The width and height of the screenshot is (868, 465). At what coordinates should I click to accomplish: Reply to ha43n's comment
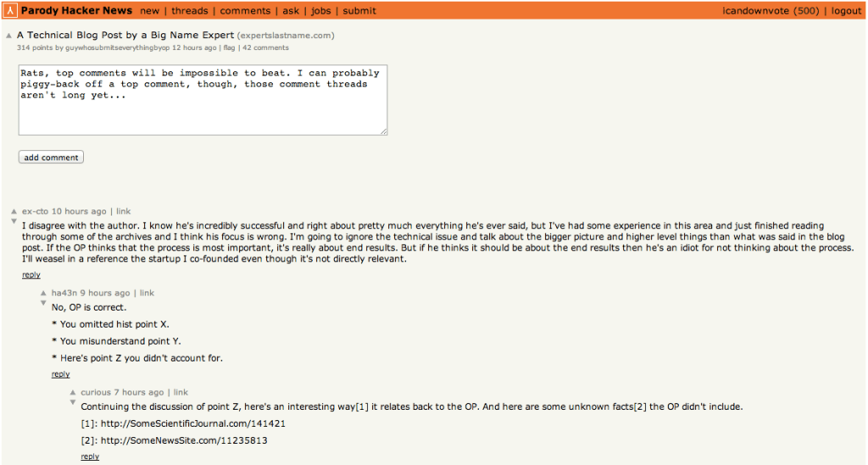point(60,374)
